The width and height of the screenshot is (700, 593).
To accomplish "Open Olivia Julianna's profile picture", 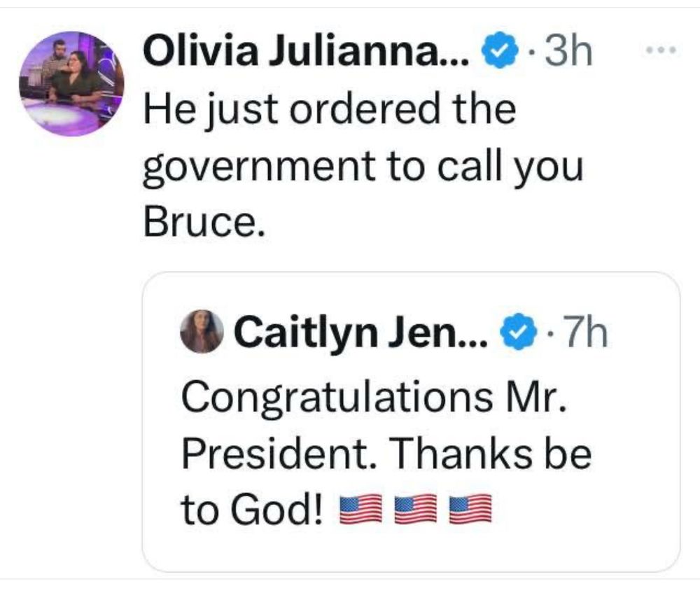I will 71,83.
